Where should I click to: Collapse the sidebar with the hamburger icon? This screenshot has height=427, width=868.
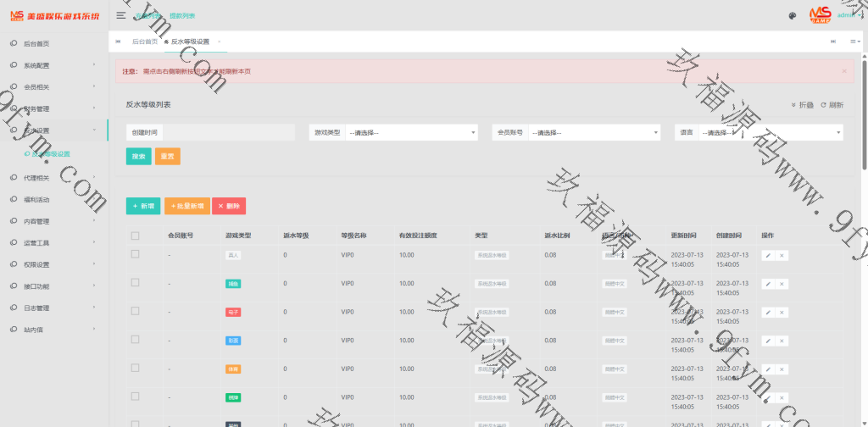121,15
